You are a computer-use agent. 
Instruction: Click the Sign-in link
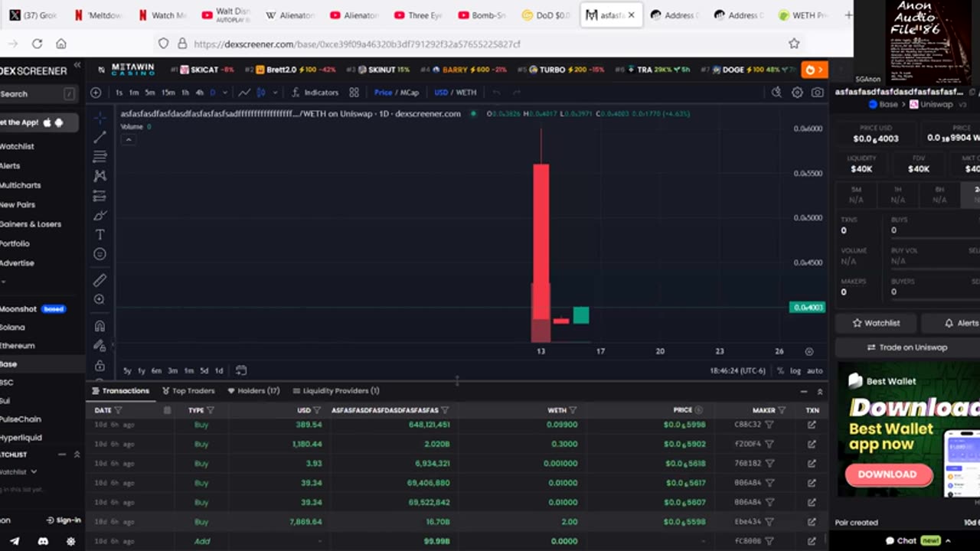(x=64, y=520)
